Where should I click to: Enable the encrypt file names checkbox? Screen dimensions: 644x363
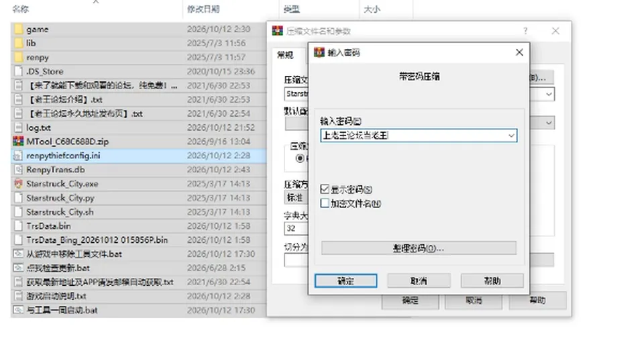325,203
